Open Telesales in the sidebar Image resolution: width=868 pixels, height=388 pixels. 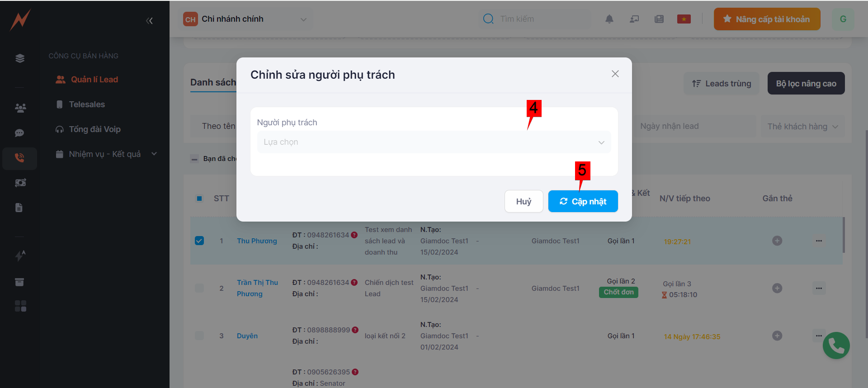tap(87, 104)
